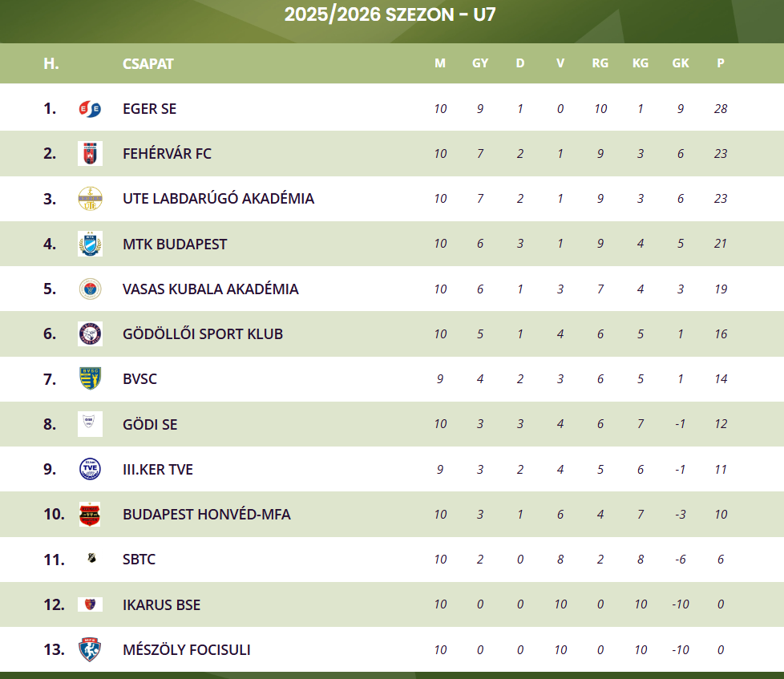
Task: Select the BVSC shield icon
Action: click(90, 378)
